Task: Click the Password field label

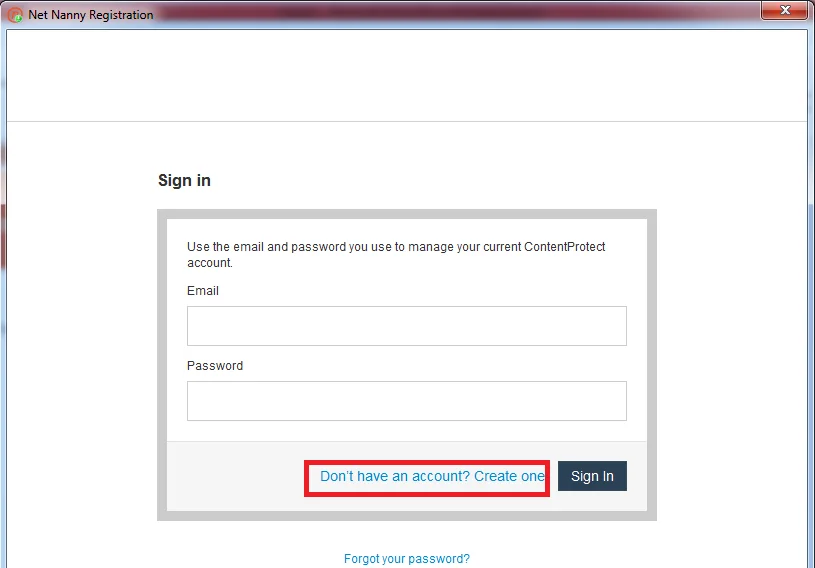Action: click(x=215, y=366)
